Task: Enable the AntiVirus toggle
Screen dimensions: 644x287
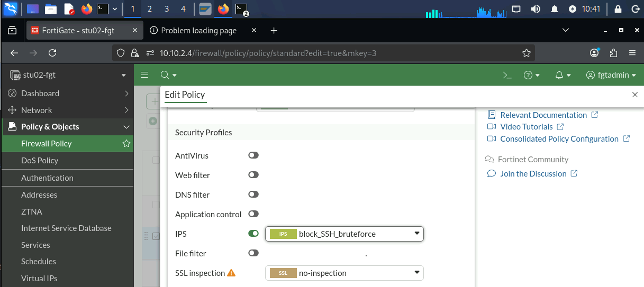Action: (x=253, y=155)
